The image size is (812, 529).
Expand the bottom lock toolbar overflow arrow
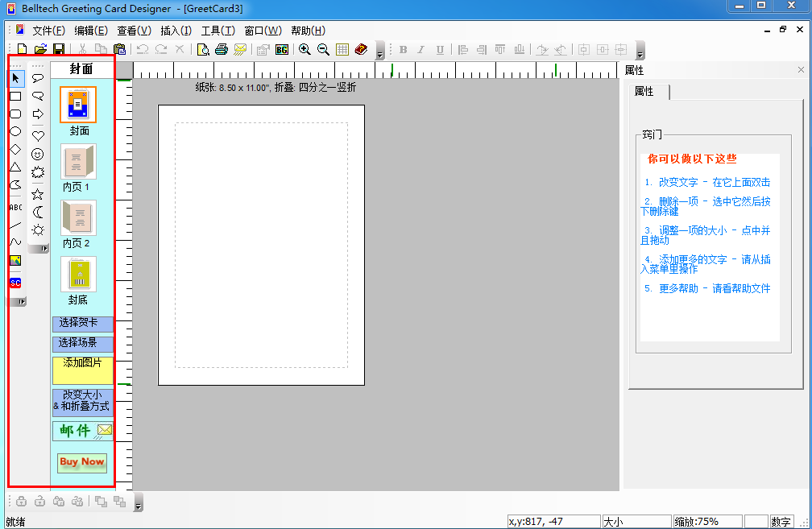coord(138,505)
